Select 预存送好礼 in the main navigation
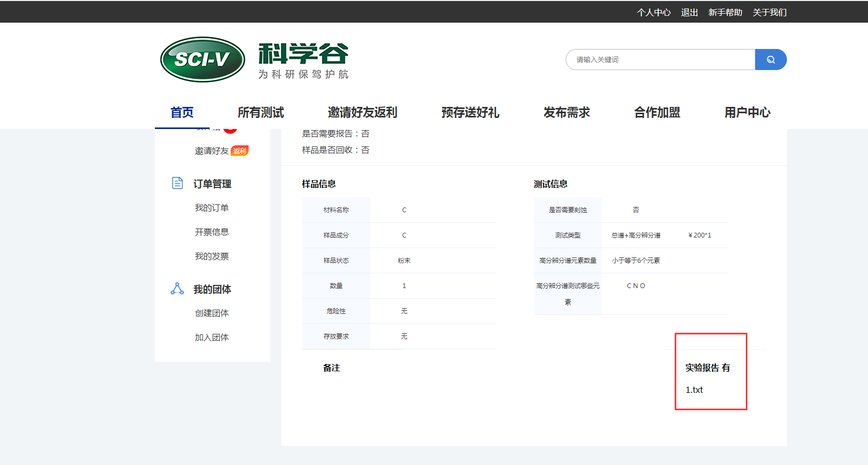Image resolution: width=868 pixels, height=465 pixels. pos(470,112)
